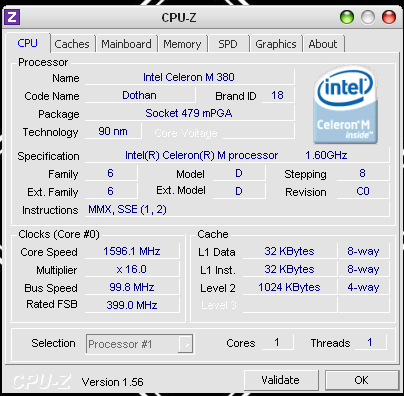Open the Caches tab
This screenshot has width=404, height=396.
(72, 44)
